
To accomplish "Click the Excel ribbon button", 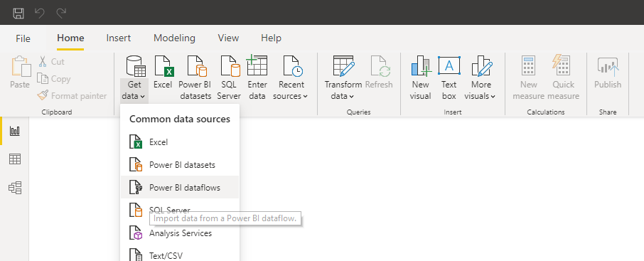I will click(163, 73).
